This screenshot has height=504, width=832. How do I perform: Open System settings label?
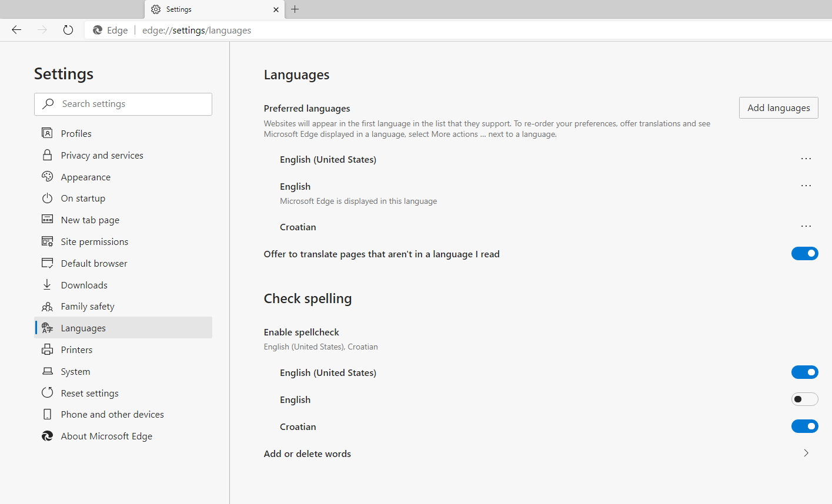[x=75, y=371]
